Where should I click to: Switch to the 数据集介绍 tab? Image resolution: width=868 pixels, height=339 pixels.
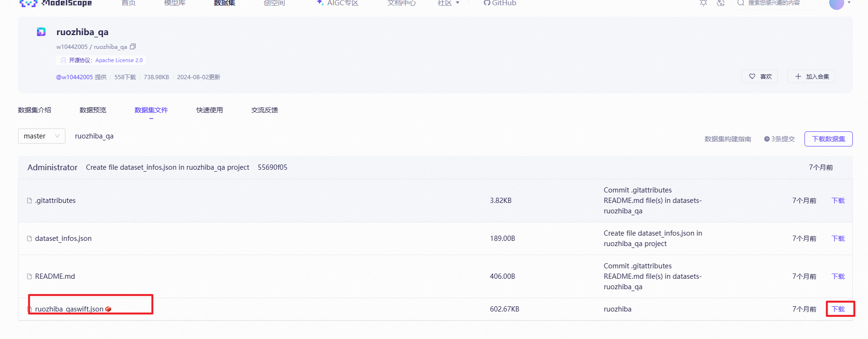(35, 110)
